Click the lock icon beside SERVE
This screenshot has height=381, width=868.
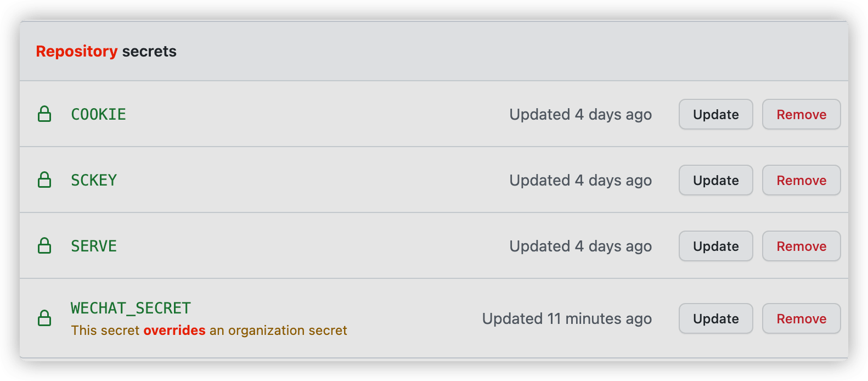tap(44, 246)
